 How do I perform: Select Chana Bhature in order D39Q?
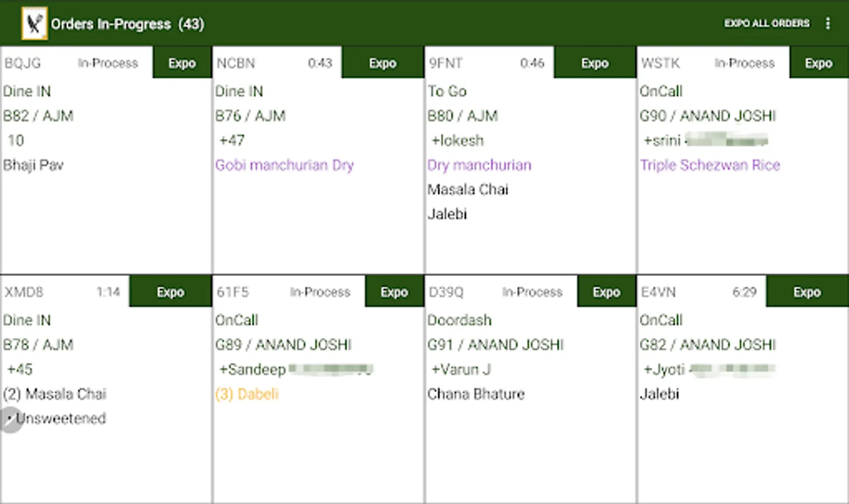[x=476, y=394]
